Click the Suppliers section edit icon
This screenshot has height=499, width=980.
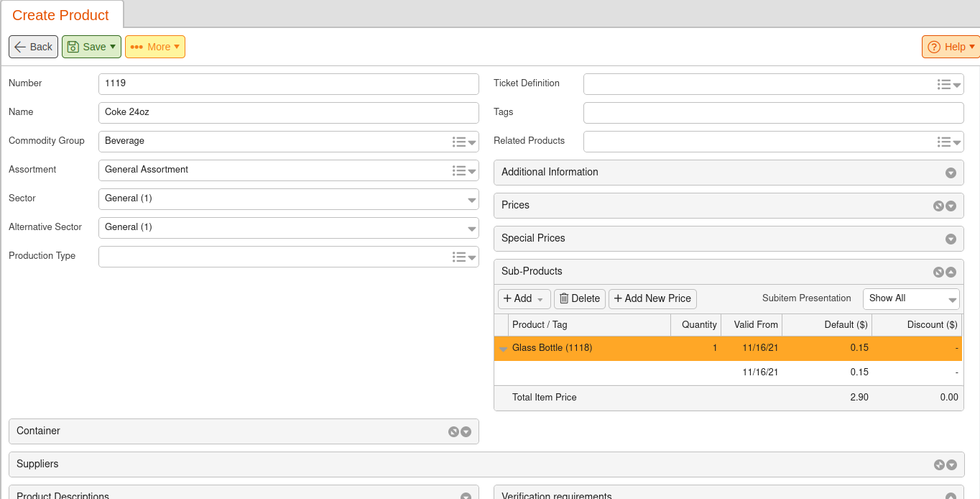tap(939, 464)
